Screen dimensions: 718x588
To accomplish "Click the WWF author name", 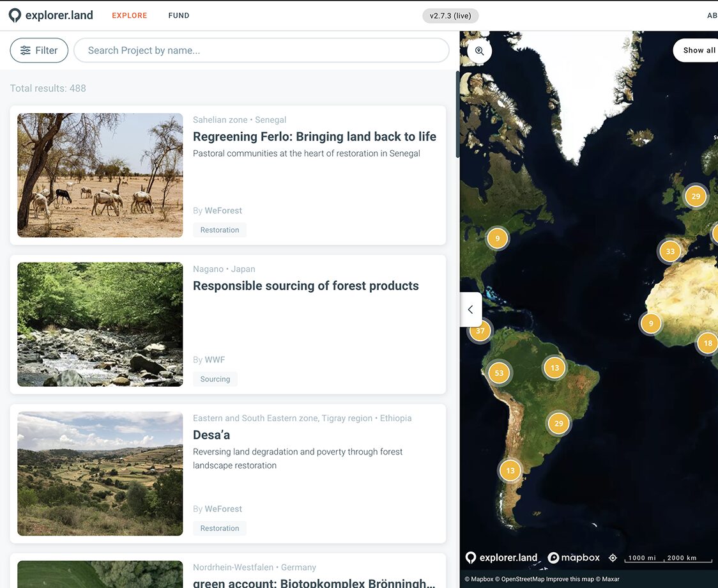I will tap(215, 360).
